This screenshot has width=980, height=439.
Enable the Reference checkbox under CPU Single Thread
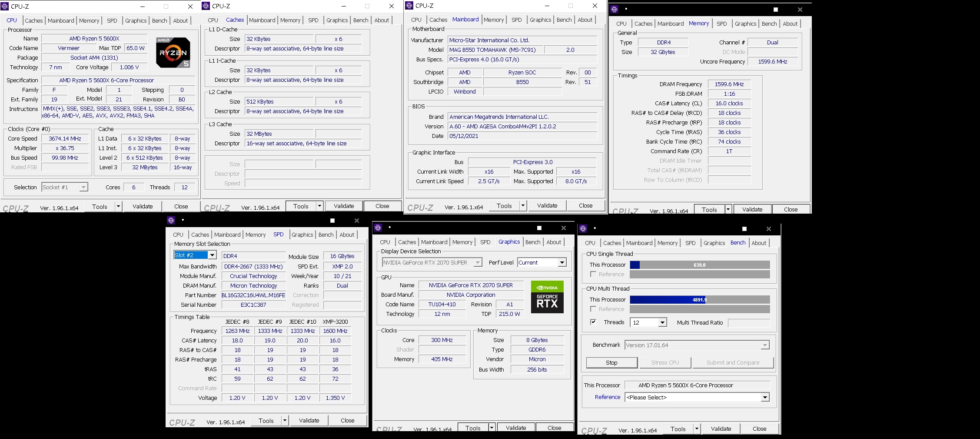point(593,274)
